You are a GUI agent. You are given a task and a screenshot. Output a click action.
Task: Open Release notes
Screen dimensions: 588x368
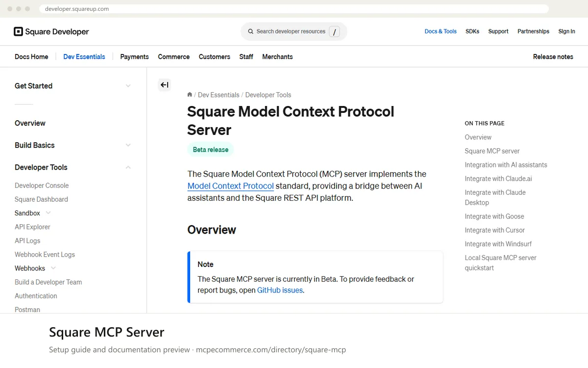(553, 56)
